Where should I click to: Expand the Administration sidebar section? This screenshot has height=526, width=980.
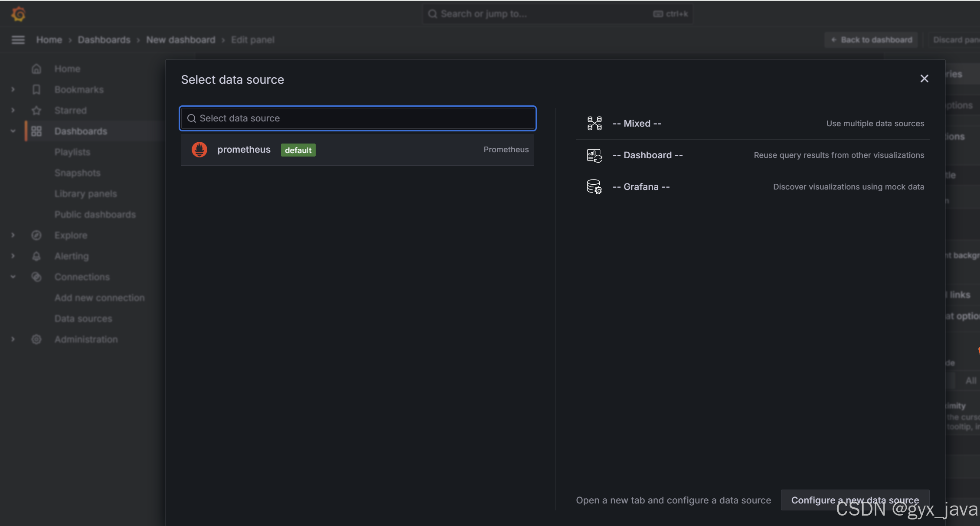pyautogui.click(x=13, y=339)
